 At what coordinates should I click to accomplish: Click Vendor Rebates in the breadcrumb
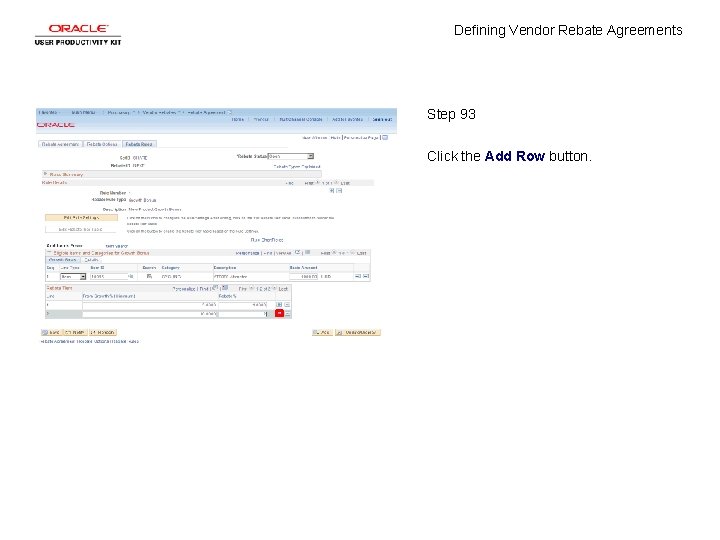[159, 112]
